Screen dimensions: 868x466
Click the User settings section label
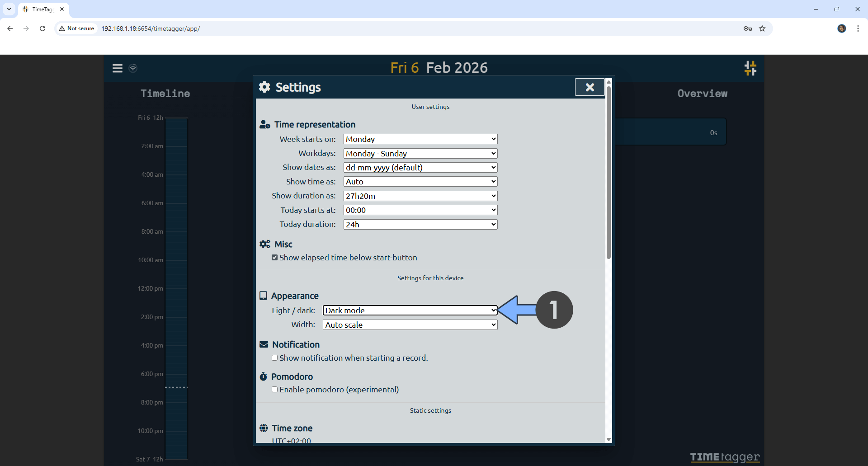point(430,107)
